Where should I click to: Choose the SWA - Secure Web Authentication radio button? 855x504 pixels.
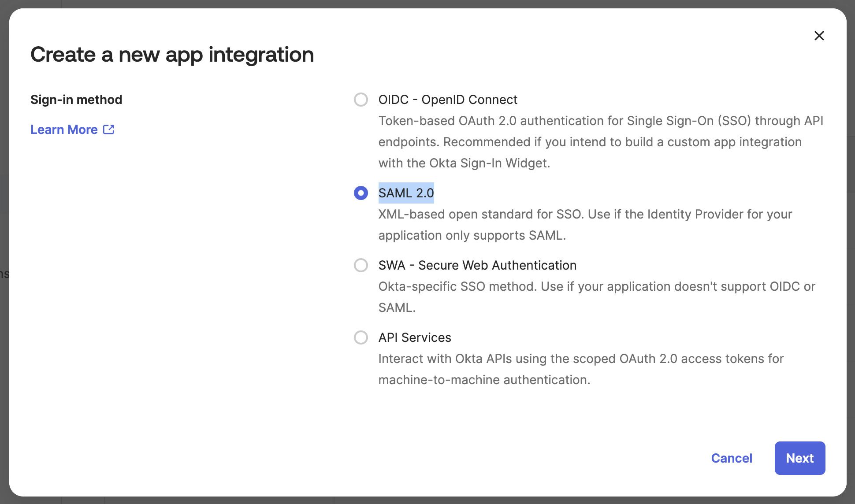click(361, 265)
